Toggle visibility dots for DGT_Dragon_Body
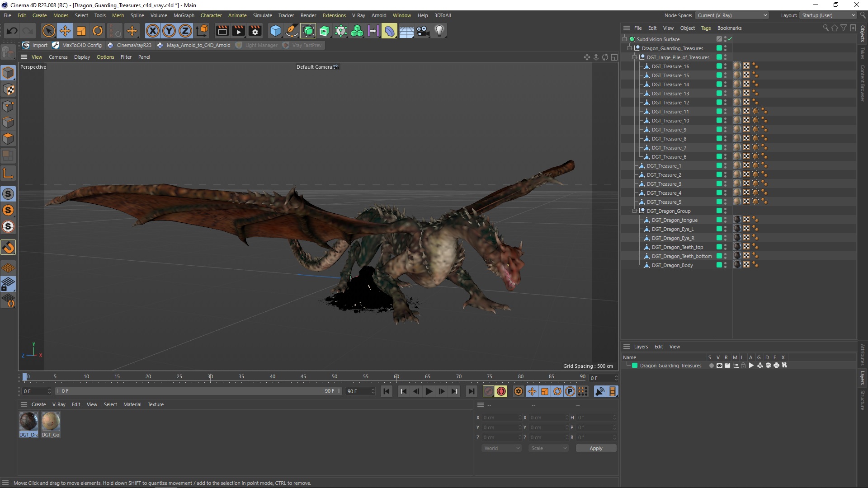 tap(726, 265)
